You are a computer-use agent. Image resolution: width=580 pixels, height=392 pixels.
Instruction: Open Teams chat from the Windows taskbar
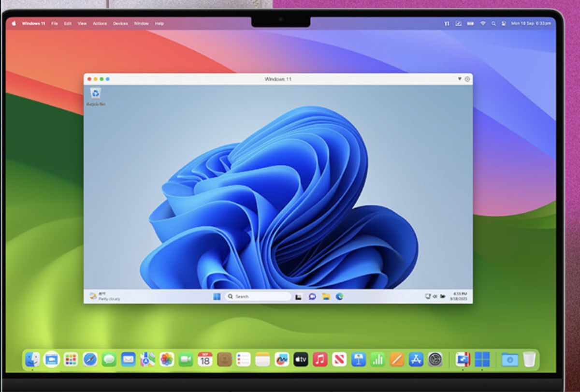pyautogui.click(x=312, y=296)
